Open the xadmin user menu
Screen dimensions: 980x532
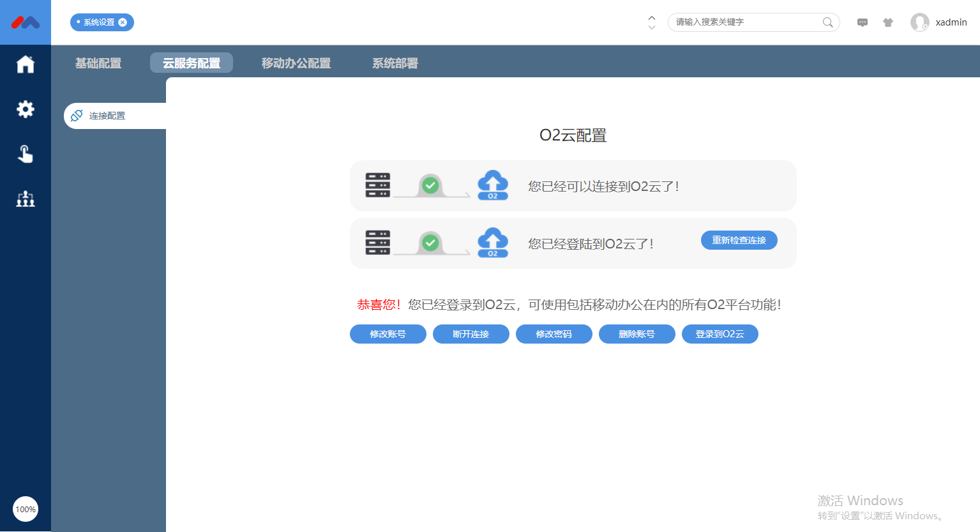click(x=951, y=22)
